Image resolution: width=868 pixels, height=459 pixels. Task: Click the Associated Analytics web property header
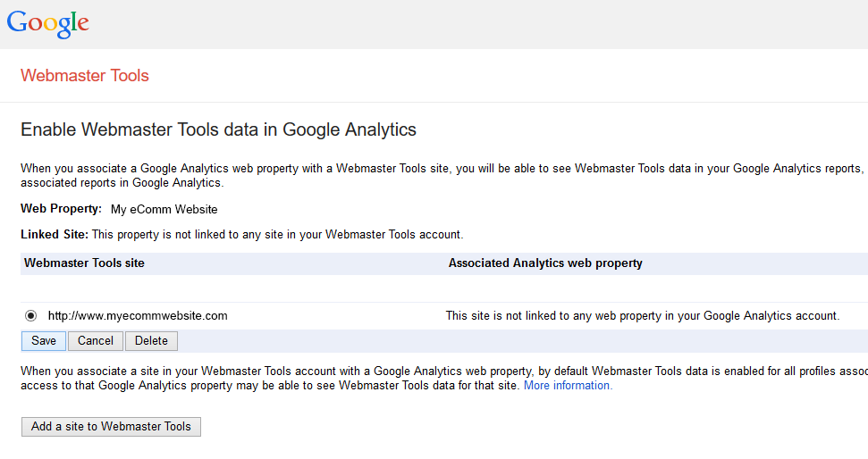click(x=545, y=263)
